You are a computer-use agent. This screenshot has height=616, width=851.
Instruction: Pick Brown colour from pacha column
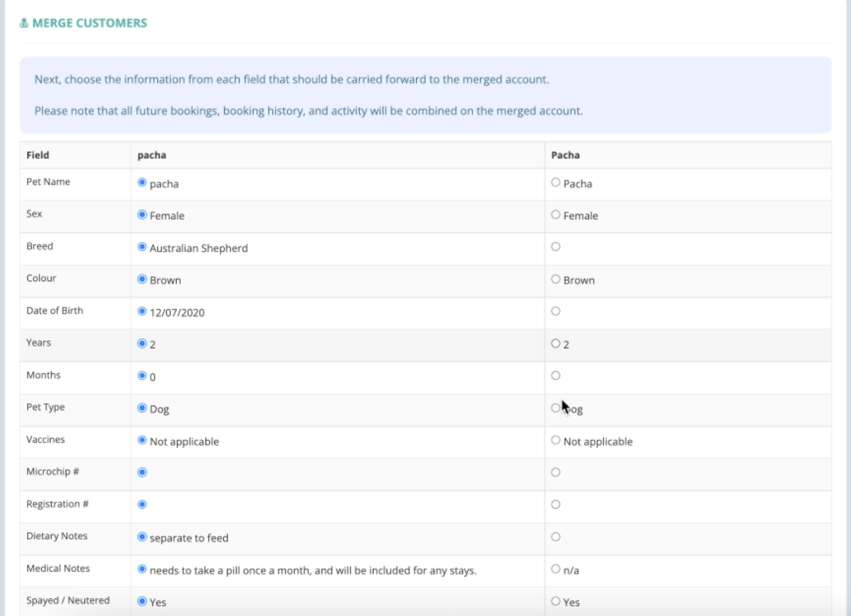coord(142,279)
